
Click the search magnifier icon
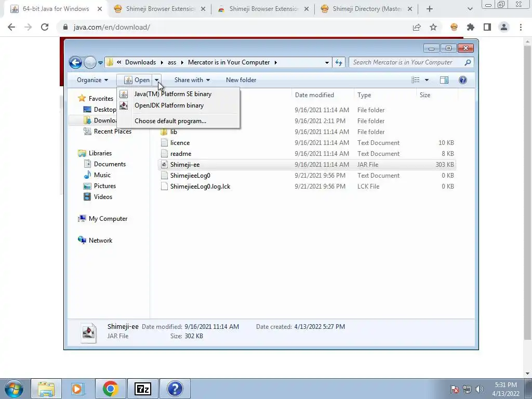468,62
